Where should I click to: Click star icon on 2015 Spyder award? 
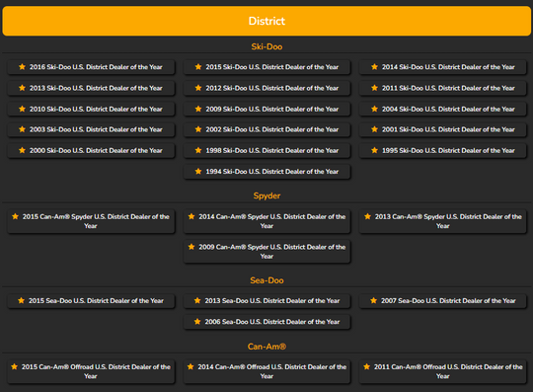coord(15,216)
